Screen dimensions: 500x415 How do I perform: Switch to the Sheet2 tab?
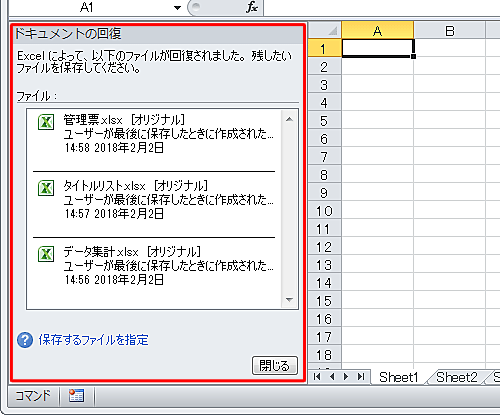point(457,377)
